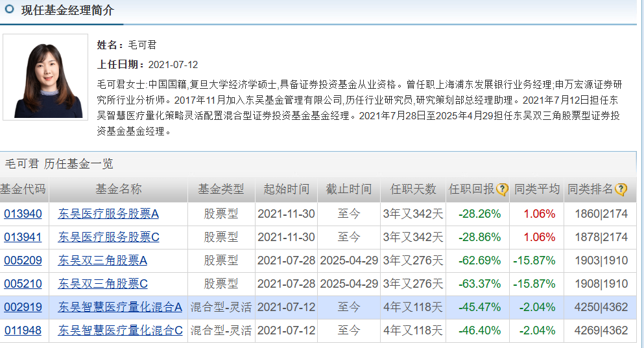Image resolution: width=644 pixels, height=348 pixels.
Task: Open fund code link 013941
Action: [23, 237]
